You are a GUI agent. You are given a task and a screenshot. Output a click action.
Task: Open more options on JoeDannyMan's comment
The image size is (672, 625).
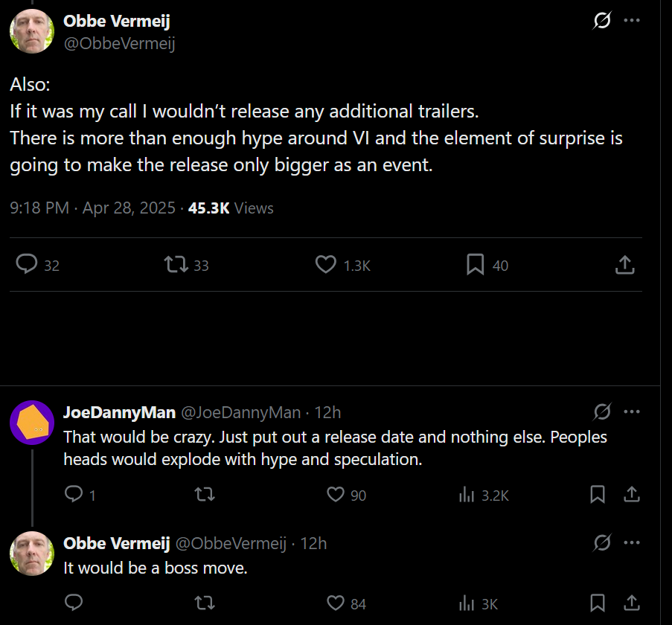tap(632, 411)
